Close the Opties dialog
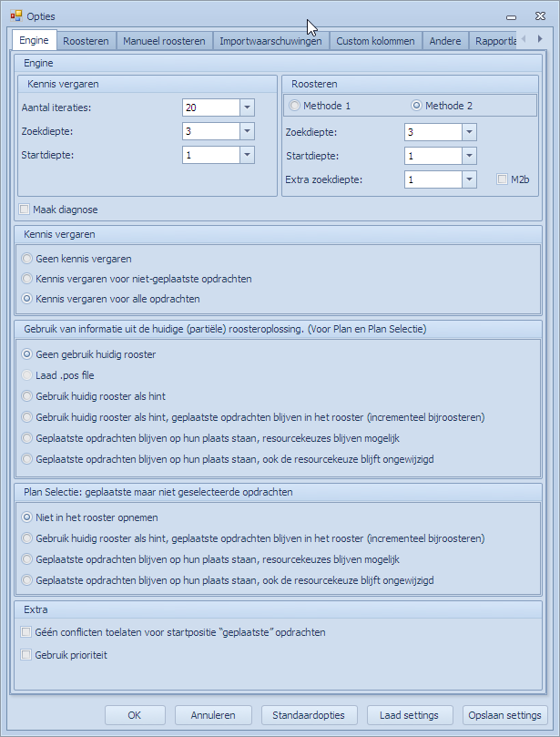The width and height of the screenshot is (560, 737). tap(540, 16)
